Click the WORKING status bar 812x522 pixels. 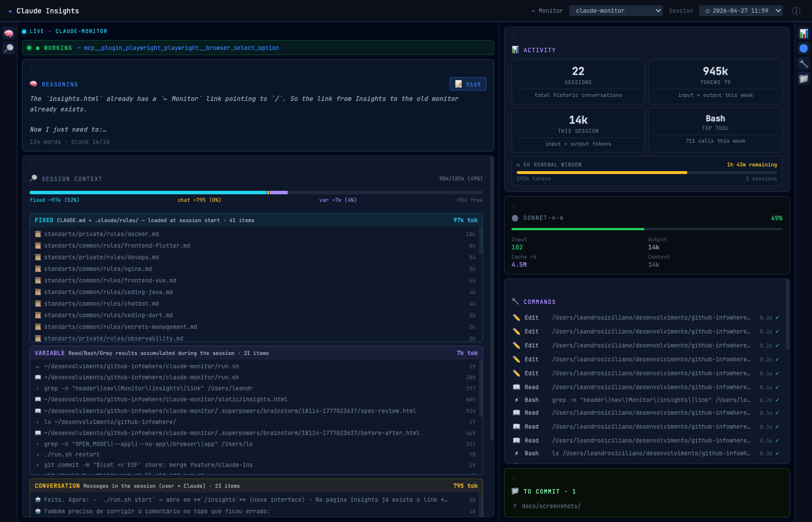(x=258, y=48)
